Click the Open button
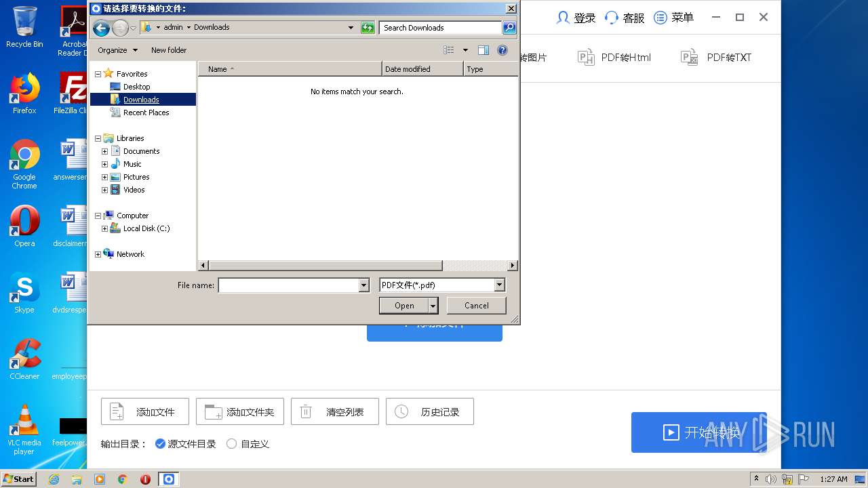868x488 pixels. click(404, 306)
